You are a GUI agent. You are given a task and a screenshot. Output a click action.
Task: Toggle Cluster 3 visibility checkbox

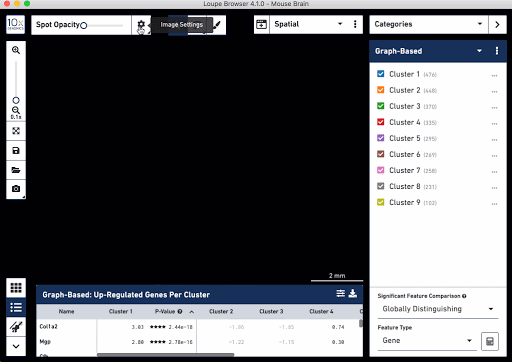[x=381, y=106]
